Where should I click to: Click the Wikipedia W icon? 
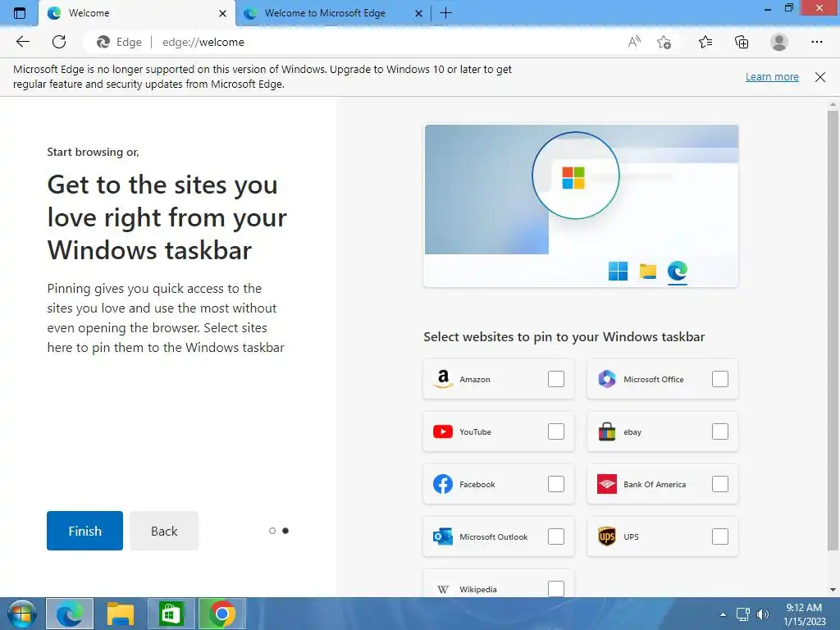(443, 589)
